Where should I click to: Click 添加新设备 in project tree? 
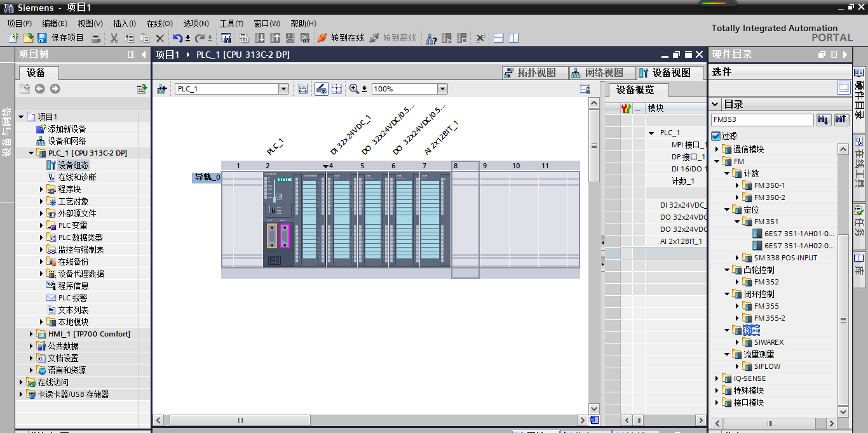[61, 129]
